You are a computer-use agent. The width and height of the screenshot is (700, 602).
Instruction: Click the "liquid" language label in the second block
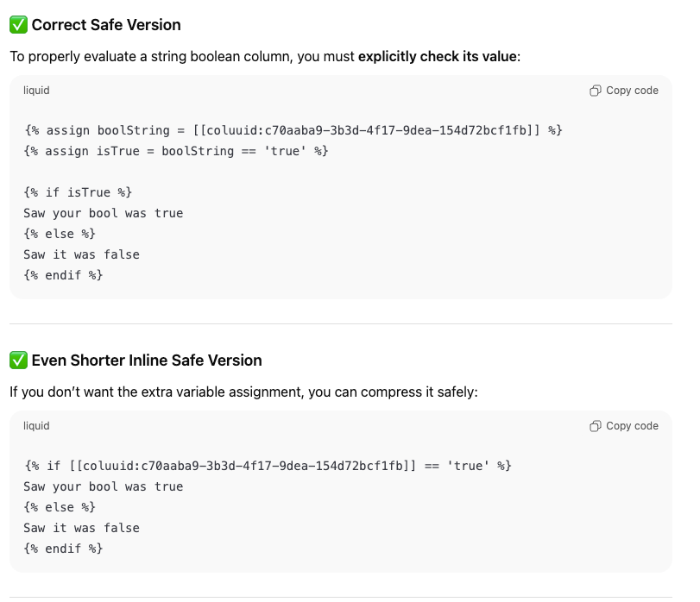(36, 426)
